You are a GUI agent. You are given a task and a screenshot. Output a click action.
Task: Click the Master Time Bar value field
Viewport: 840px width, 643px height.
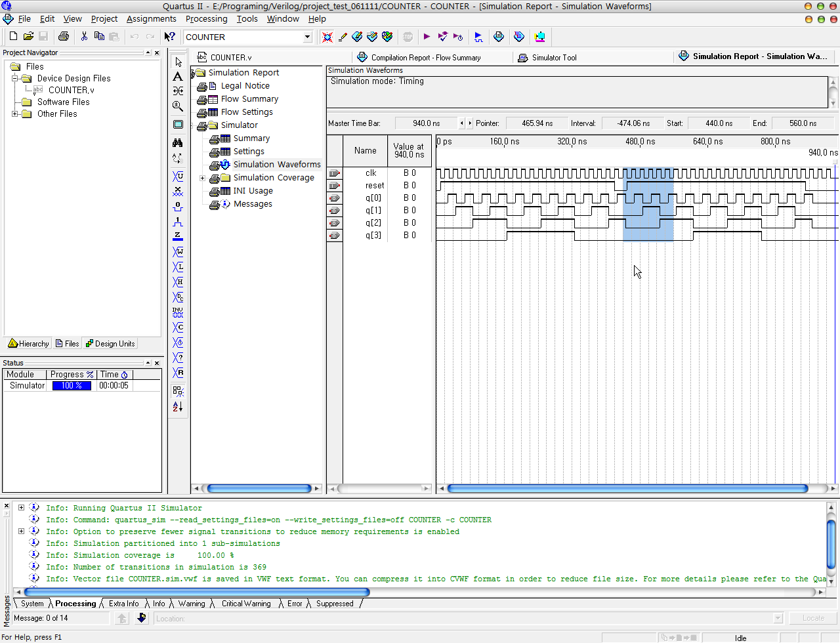(426, 123)
